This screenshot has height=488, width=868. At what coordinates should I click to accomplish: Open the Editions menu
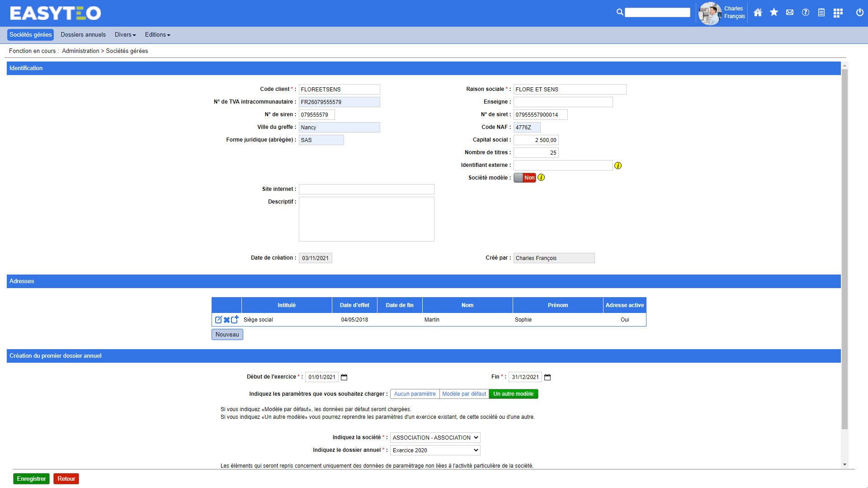tap(157, 35)
